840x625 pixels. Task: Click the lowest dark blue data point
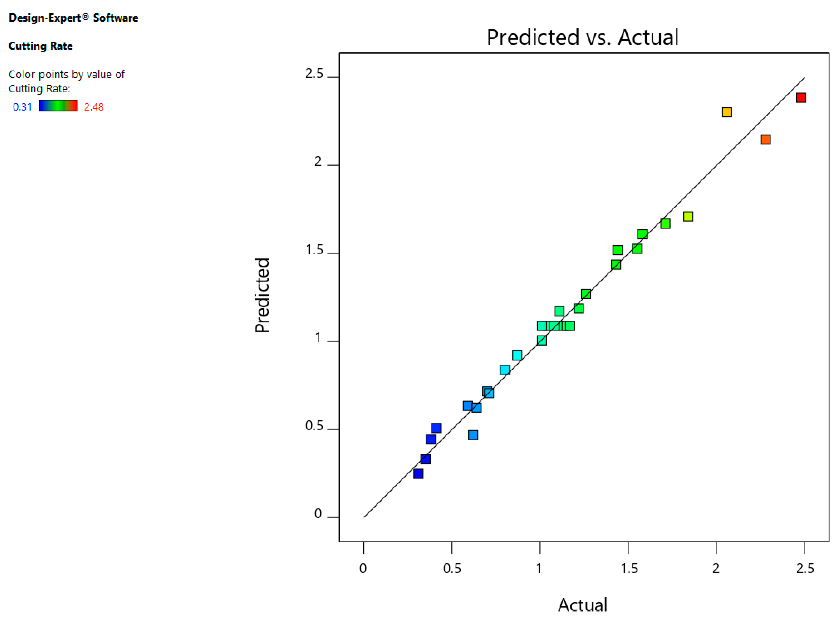pos(418,474)
